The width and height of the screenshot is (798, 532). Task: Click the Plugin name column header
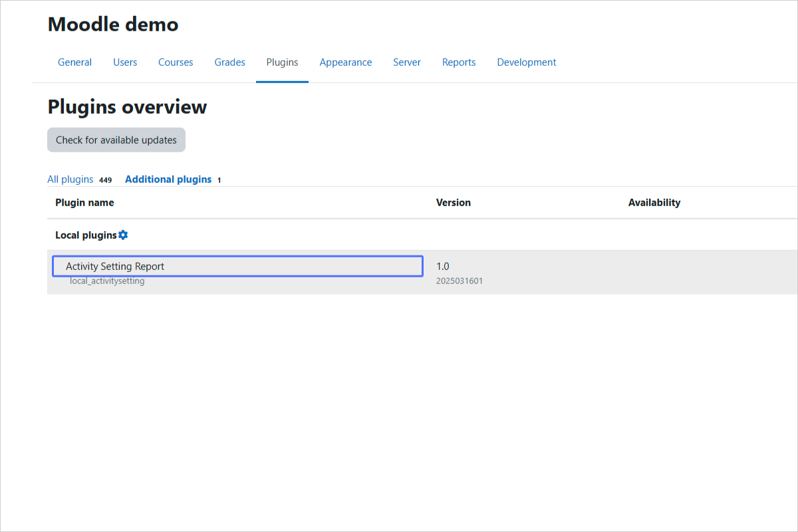[x=84, y=203]
